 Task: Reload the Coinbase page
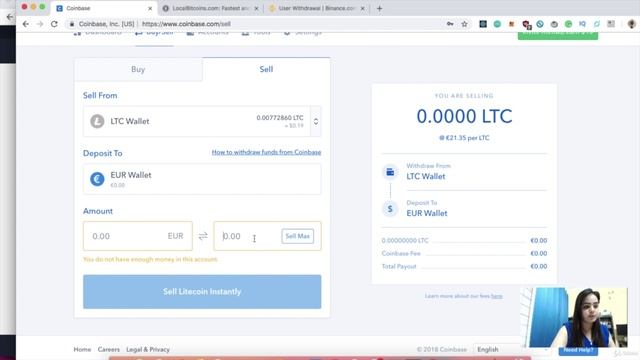(54, 24)
